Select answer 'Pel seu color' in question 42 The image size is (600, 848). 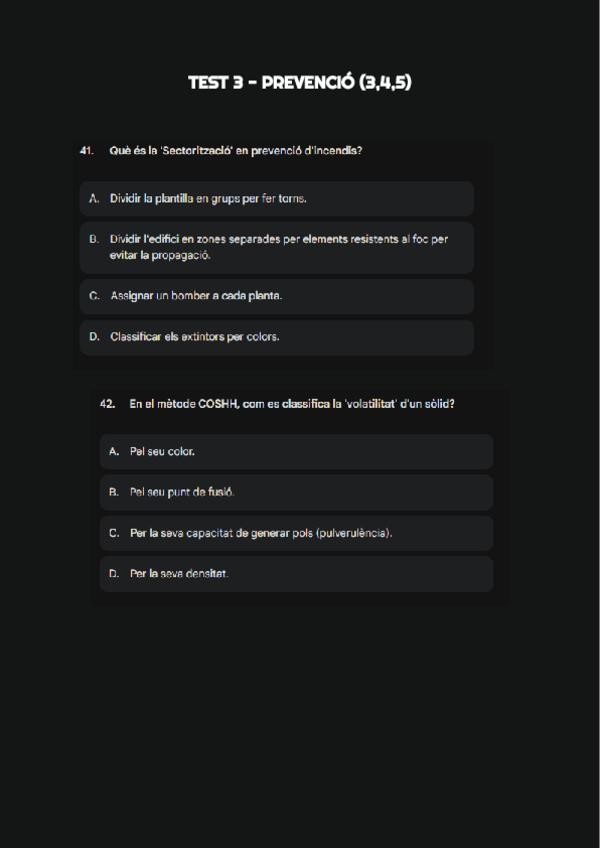click(x=296, y=452)
